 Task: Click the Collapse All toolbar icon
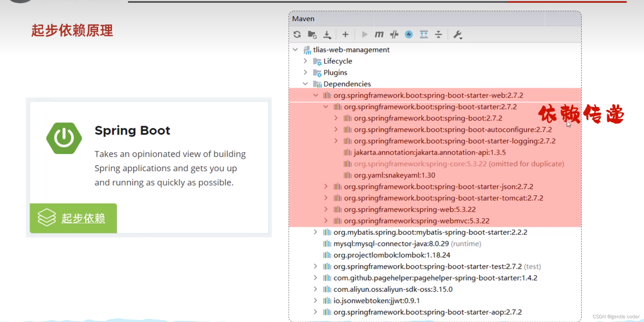[438, 35]
